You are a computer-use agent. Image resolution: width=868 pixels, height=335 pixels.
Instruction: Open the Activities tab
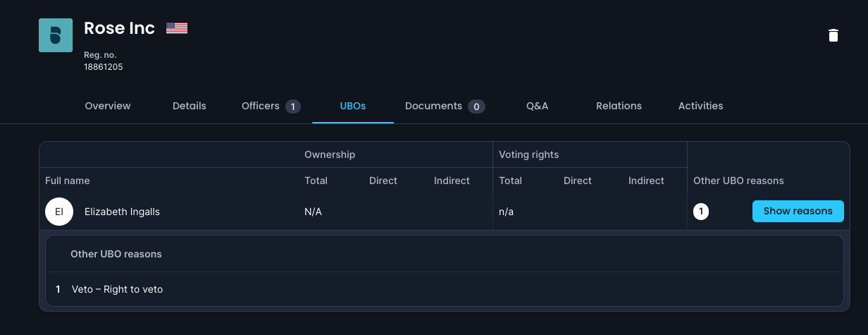pyautogui.click(x=701, y=106)
